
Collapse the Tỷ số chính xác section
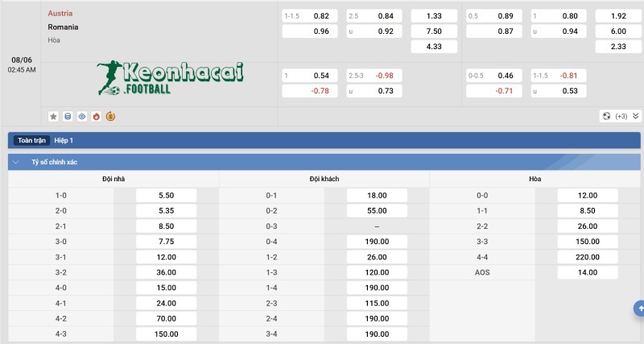pyautogui.click(x=16, y=162)
